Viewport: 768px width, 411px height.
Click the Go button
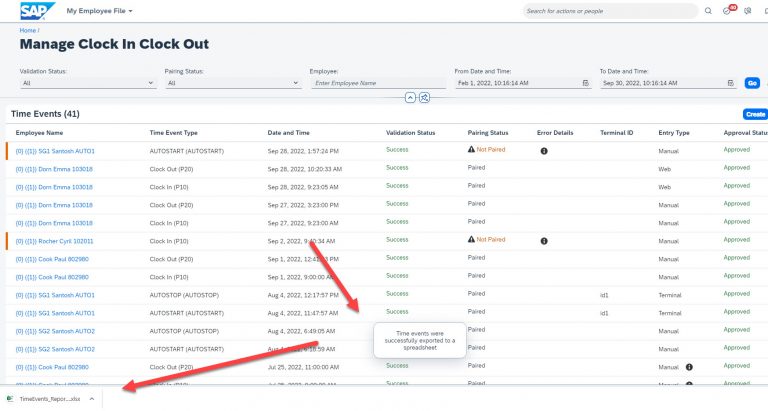(x=752, y=83)
